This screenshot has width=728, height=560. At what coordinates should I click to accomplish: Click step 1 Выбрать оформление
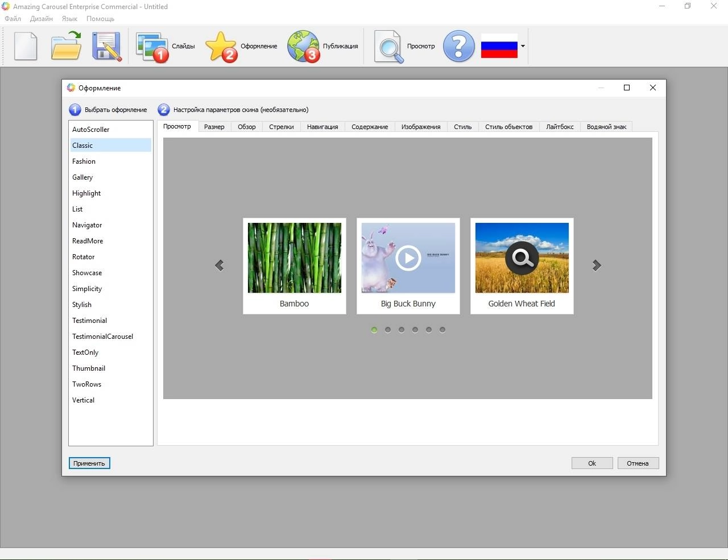coord(108,110)
